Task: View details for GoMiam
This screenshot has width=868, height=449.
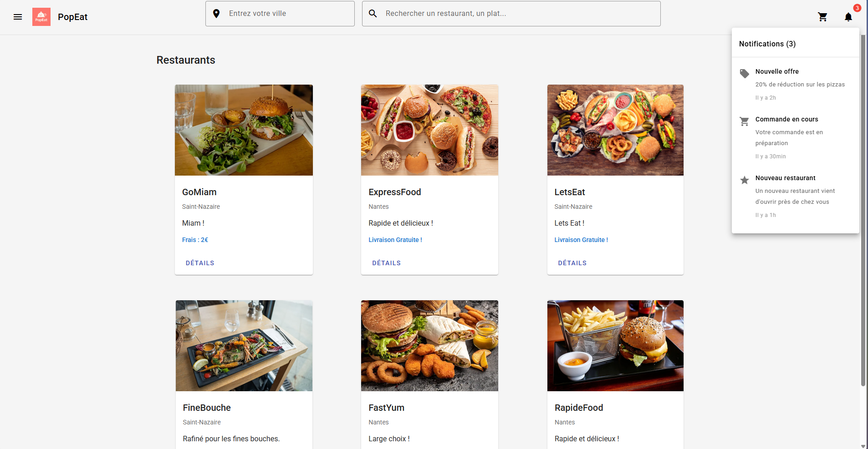Action: (200, 263)
